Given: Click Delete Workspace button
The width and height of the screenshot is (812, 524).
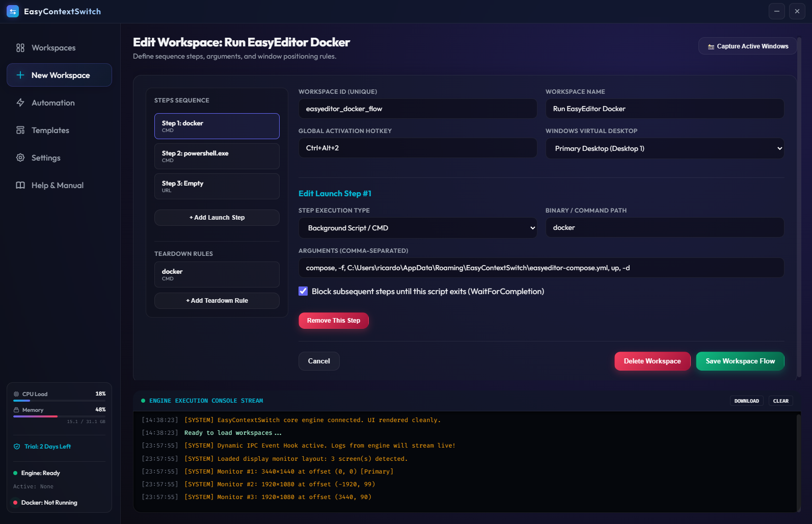Looking at the screenshot, I should 653,361.
